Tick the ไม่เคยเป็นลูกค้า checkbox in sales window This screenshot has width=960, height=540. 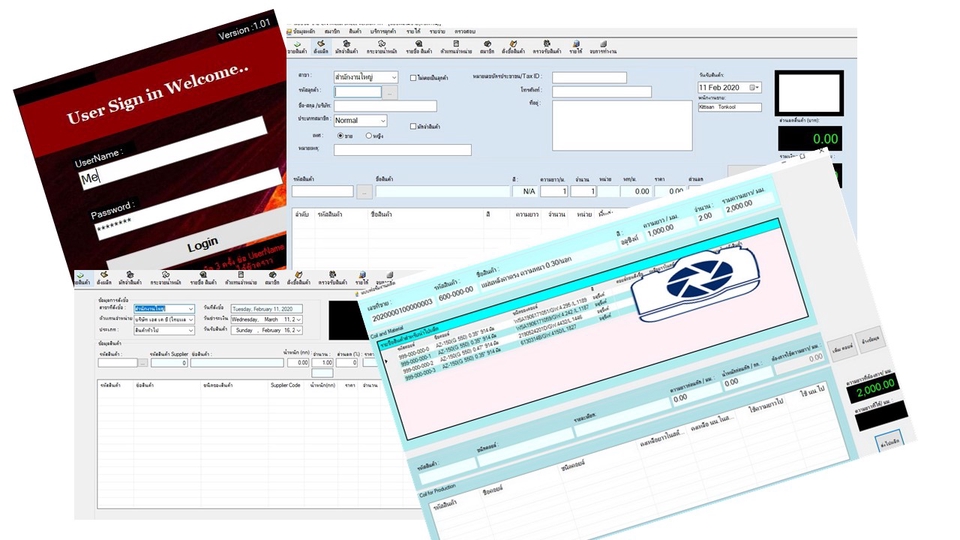(x=413, y=78)
